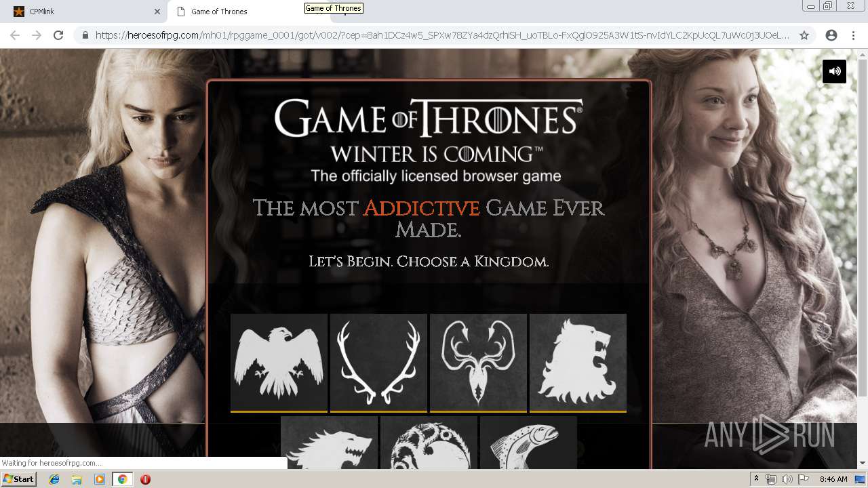Screen dimensions: 868x488
Task: Open media player from taskbar
Action: (x=100, y=479)
